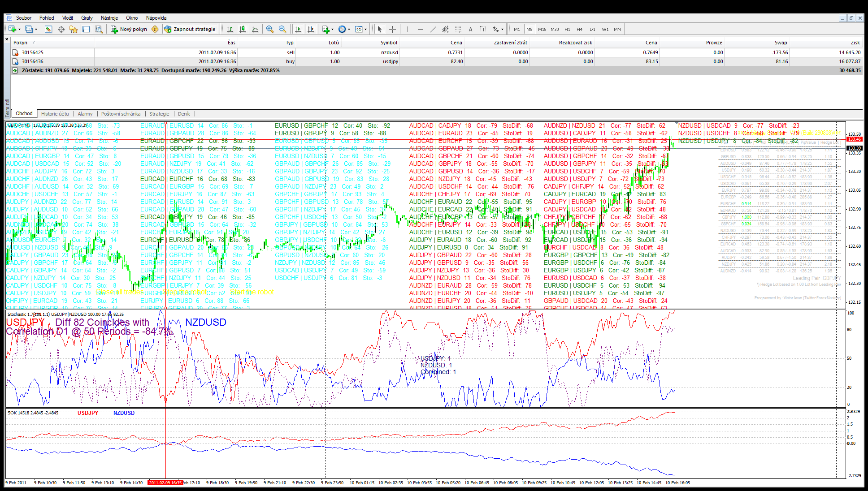Switch chart to candlestick display

pyautogui.click(x=243, y=29)
